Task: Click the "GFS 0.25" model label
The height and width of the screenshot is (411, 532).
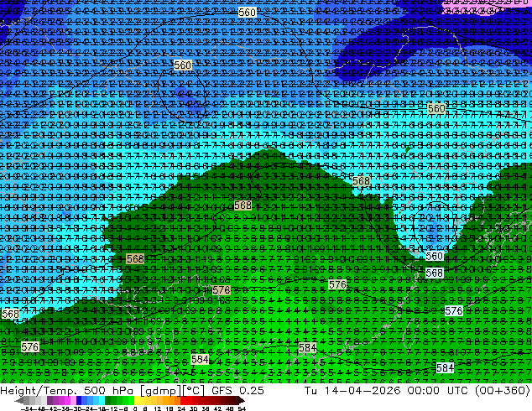Action: click(x=237, y=390)
